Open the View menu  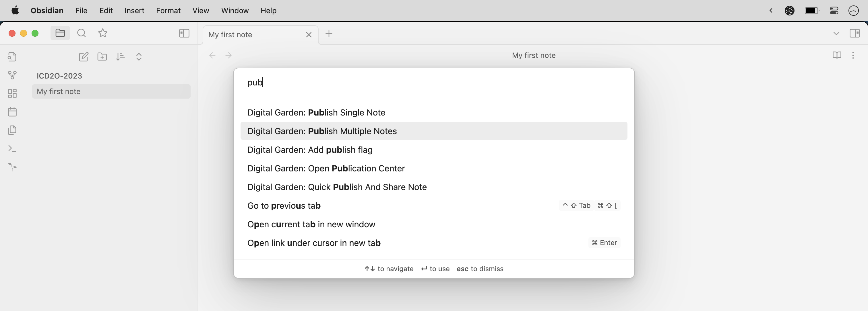[200, 10]
